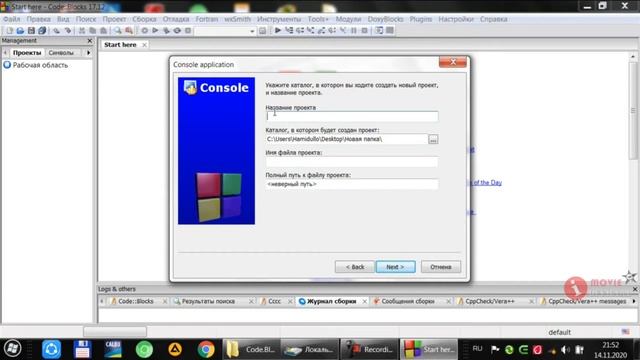Select Рабочая область workspace tree item
Image resolution: width=640 pixels, height=360 pixels.
pyautogui.click(x=36, y=65)
